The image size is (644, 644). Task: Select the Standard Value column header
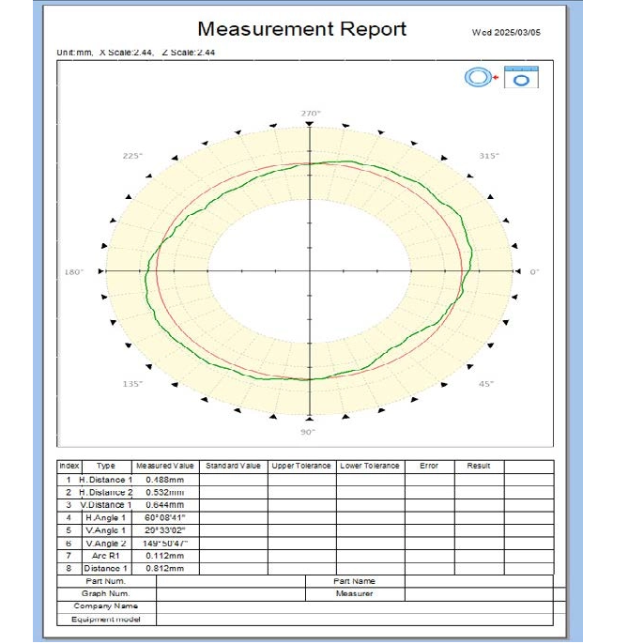(x=233, y=466)
